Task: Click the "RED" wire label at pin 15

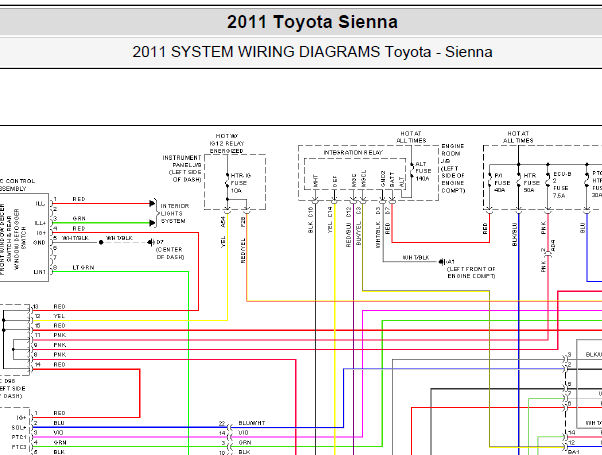Action: [60, 326]
